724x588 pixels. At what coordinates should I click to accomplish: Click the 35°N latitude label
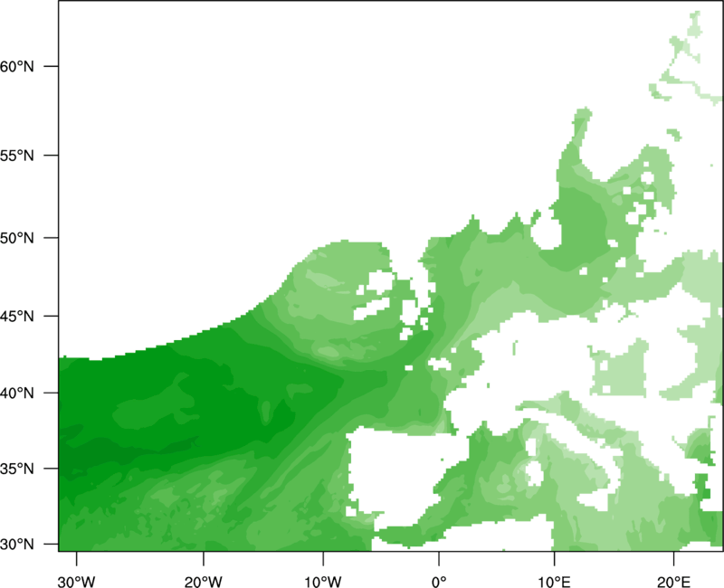click(17, 469)
